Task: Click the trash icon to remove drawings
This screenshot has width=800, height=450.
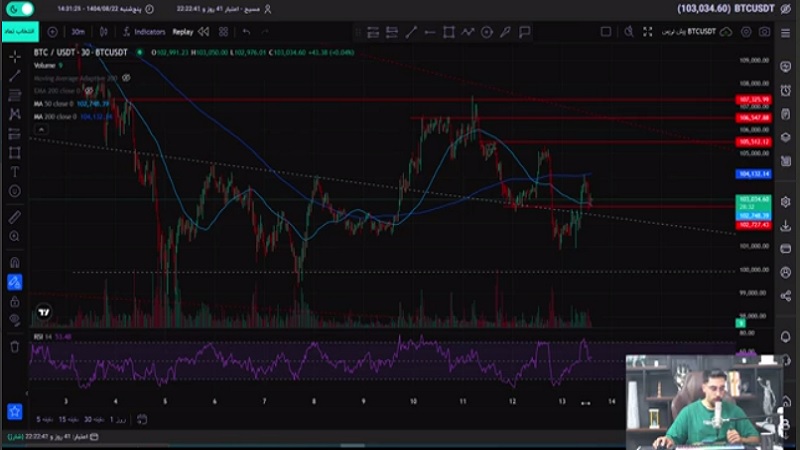Action: pyautogui.click(x=15, y=347)
